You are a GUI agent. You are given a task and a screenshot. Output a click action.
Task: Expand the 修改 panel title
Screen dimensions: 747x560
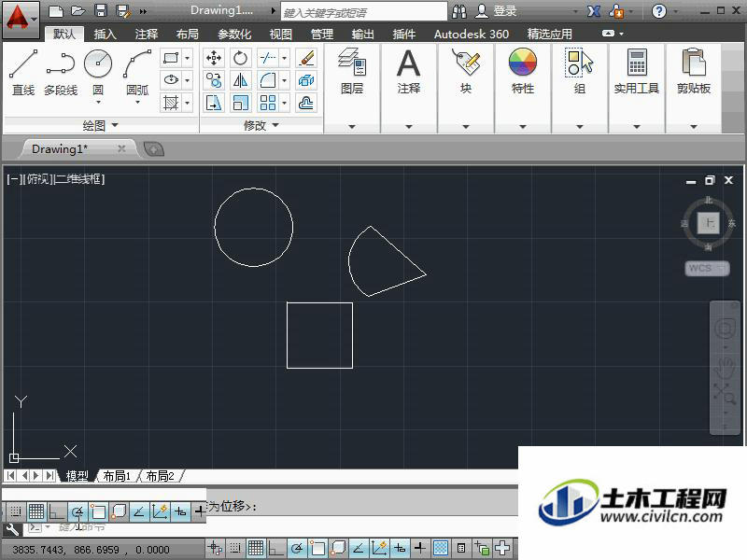tap(261, 125)
